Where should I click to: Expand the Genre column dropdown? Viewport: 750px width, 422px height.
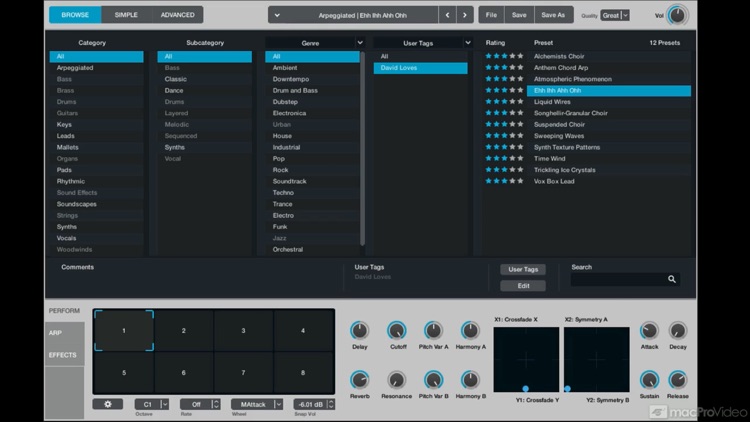[360, 43]
